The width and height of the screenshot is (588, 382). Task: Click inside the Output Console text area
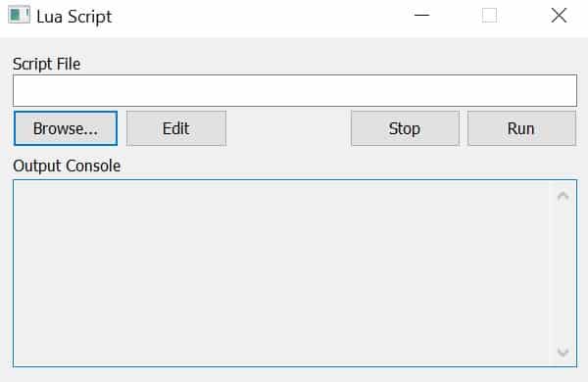click(x=281, y=273)
